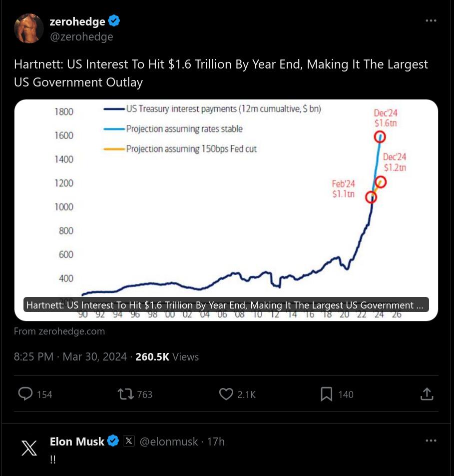This screenshot has width=454, height=476.
Task: Click the 'From zerohedge.com' source link
Action: pos(59,331)
